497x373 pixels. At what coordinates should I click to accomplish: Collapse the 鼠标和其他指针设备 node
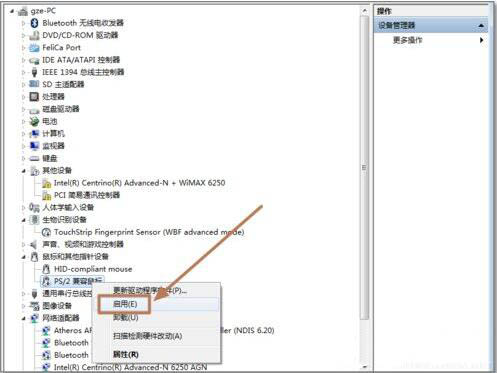[24, 257]
